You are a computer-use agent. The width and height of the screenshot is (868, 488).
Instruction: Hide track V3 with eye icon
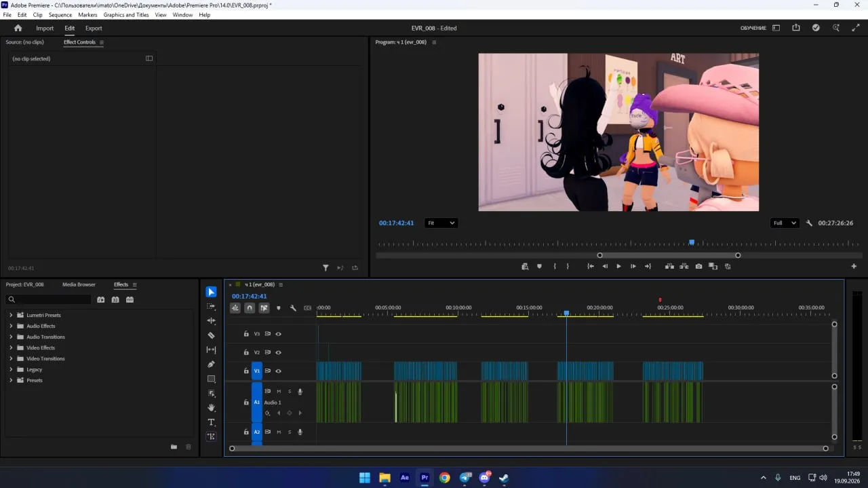[278, 334]
